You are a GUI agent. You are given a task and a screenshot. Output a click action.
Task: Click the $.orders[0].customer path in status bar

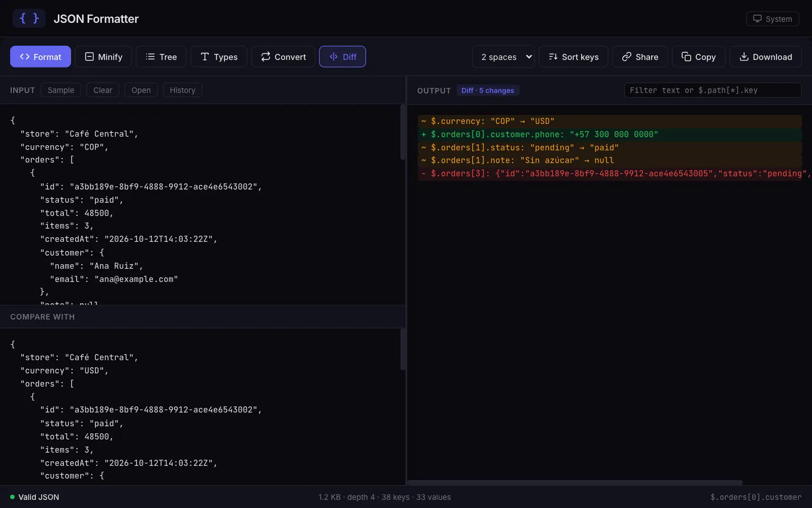[756, 497]
